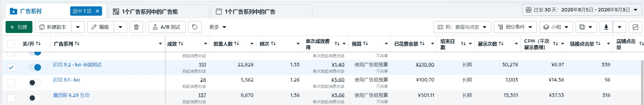Open 覆盖人数 column menu arrow

click(252, 44)
